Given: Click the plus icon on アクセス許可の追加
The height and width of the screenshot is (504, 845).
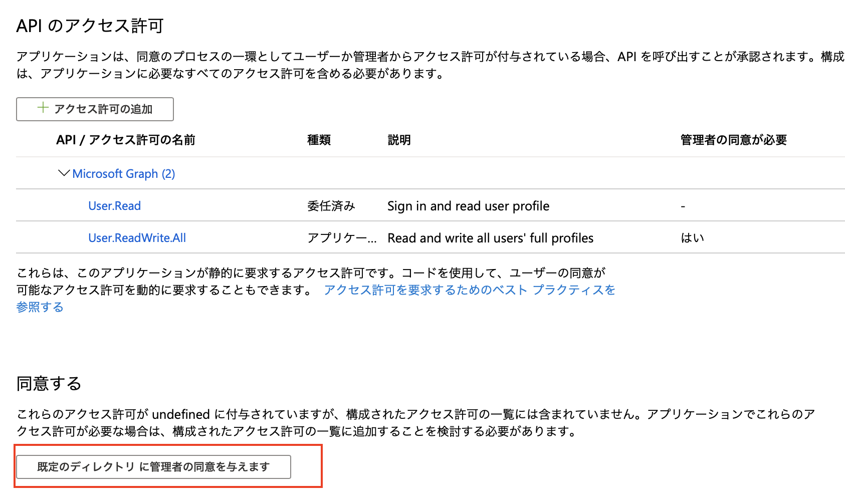Looking at the screenshot, I should coord(43,109).
